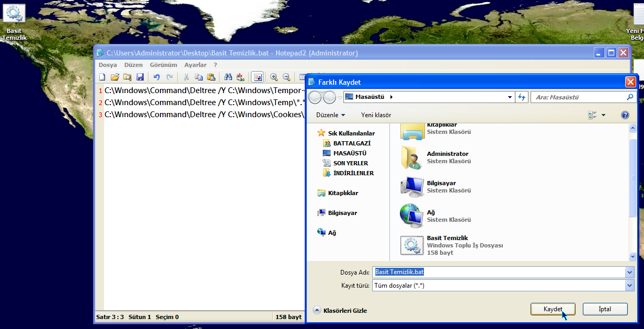The width and height of the screenshot is (644, 329).
Task: Open the Düzen menu in Notepad2
Action: [133, 65]
